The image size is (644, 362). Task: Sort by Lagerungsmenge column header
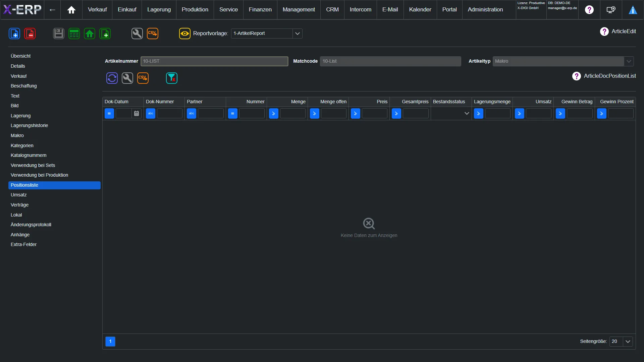(x=492, y=102)
